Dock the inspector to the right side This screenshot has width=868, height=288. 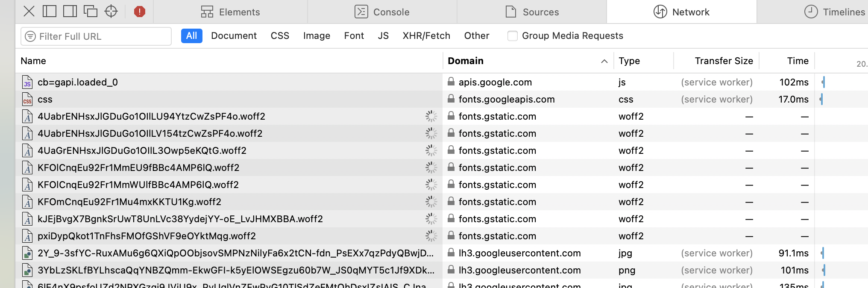(x=70, y=12)
